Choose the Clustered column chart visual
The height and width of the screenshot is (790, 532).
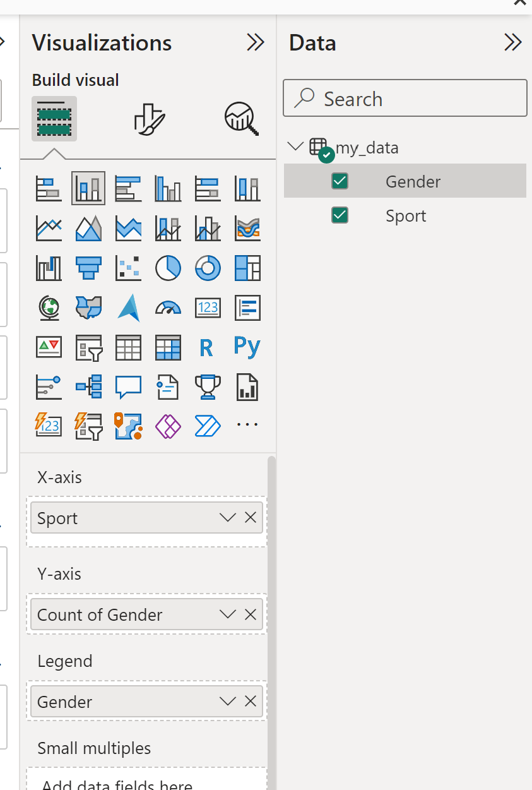[168, 189]
